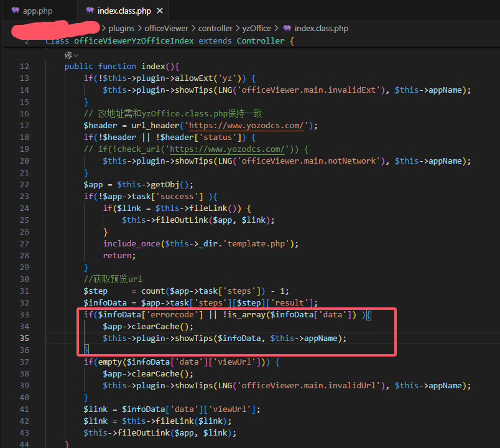The image size is (500, 448).
Task: Click the index function name on line 12
Action: pos(153,67)
